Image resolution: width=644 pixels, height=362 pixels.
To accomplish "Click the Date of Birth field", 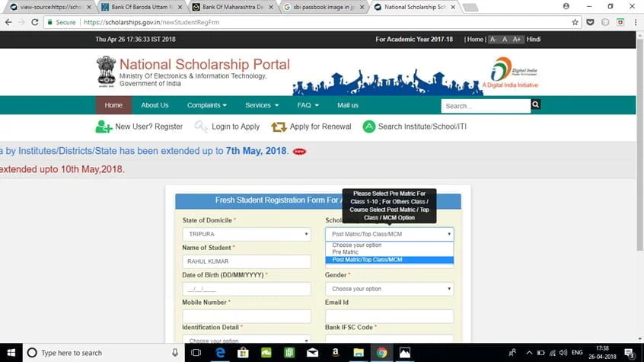I will 247,289.
